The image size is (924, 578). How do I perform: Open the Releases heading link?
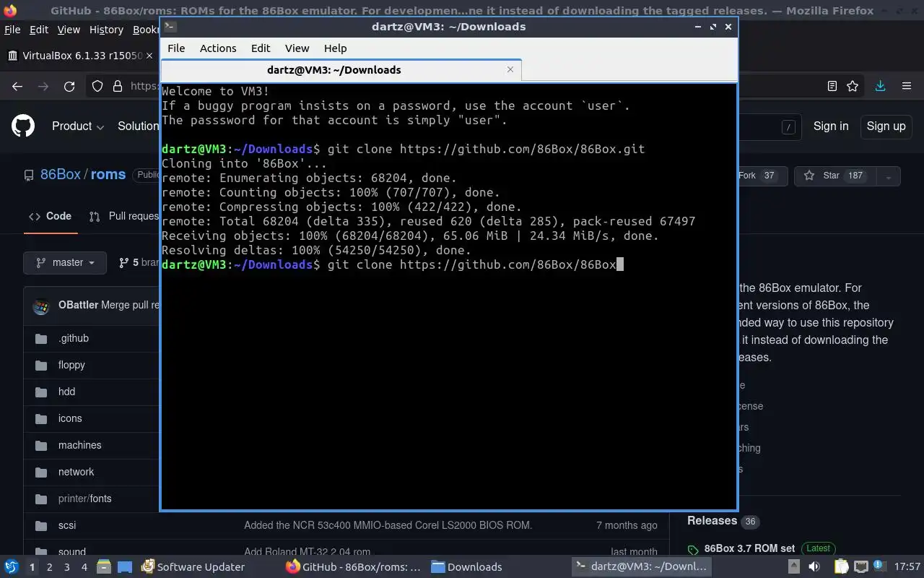click(712, 520)
